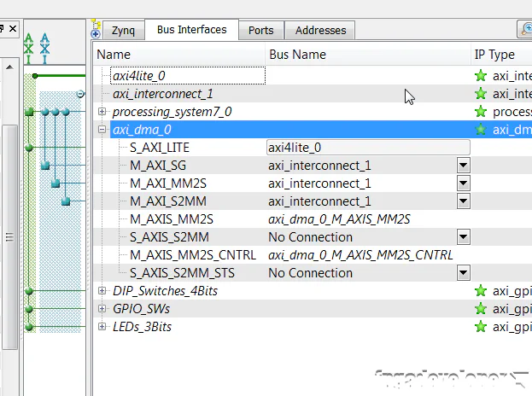Open the M_AXI_SG bus name dropdown
This screenshot has height=396, width=532.
(463, 166)
